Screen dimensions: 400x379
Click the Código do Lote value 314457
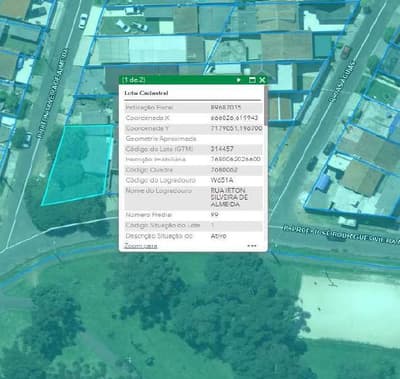click(x=222, y=149)
